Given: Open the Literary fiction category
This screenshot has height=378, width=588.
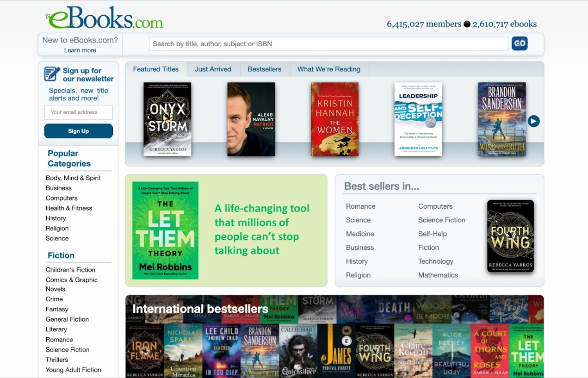Looking at the screenshot, I should pos(56,329).
